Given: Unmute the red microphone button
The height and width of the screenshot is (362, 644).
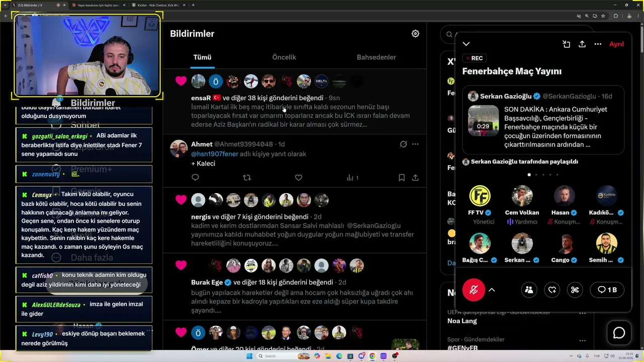Looking at the screenshot, I should tap(473, 290).
